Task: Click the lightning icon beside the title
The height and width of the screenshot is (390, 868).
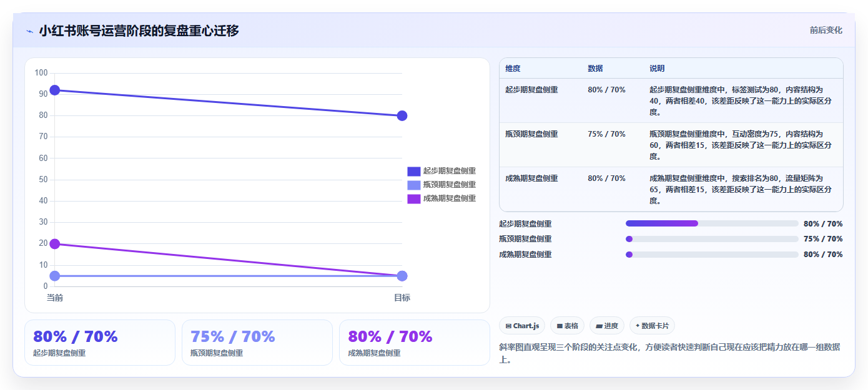Action: [29, 31]
